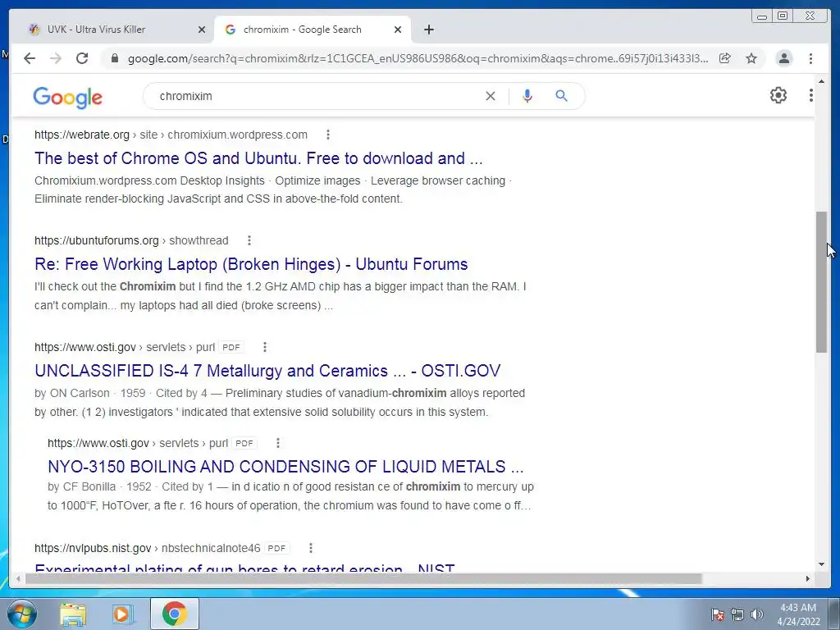Image resolution: width=840 pixels, height=630 pixels.
Task: Close the chromixim - Google Search tab
Action: coord(398,30)
